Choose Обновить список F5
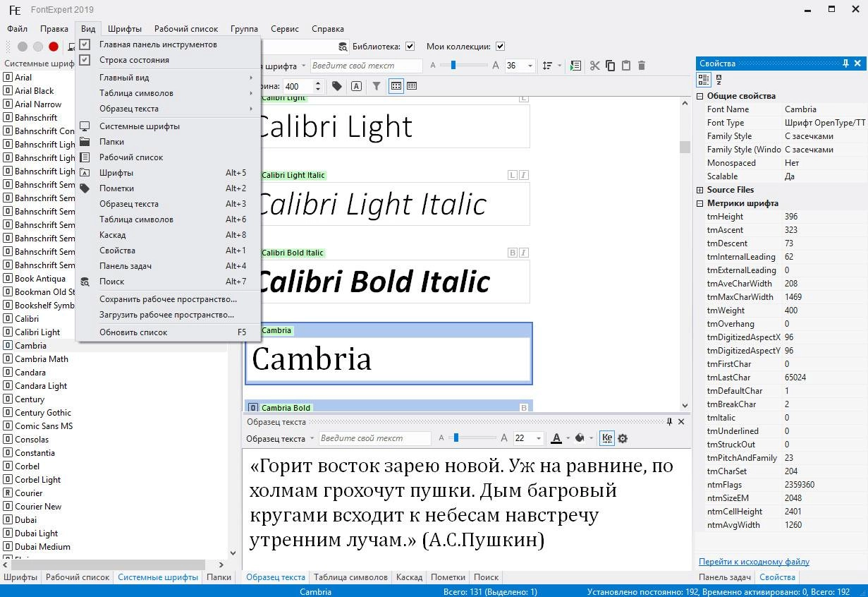 click(x=169, y=332)
